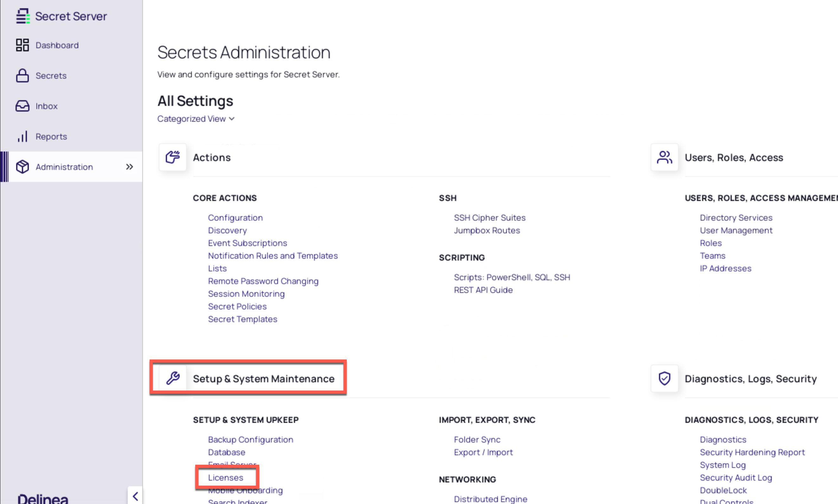Open IP Addresses
The width and height of the screenshot is (838, 504).
coord(725,268)
